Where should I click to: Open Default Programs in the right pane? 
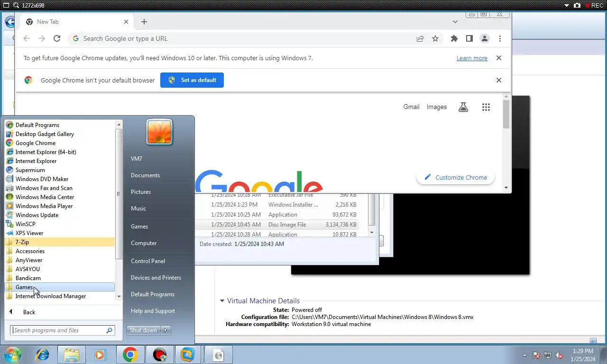pyautogui.click(x=153, y=294)
